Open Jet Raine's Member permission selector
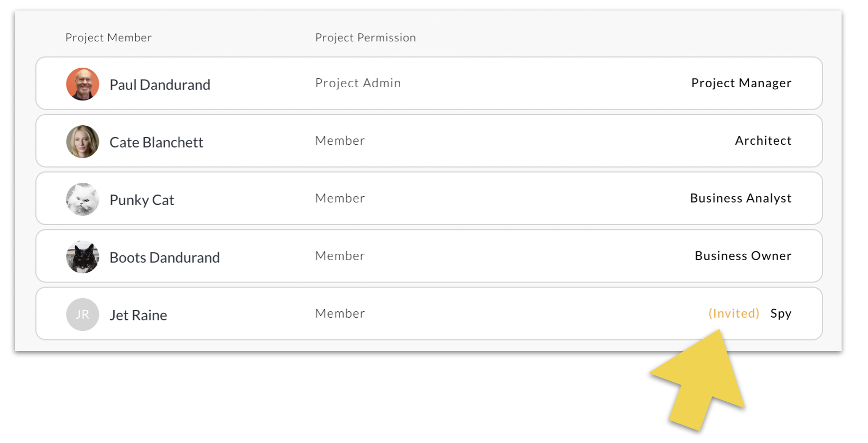The height and width of the screenshot is (443, 868). (x=340, y=313)
